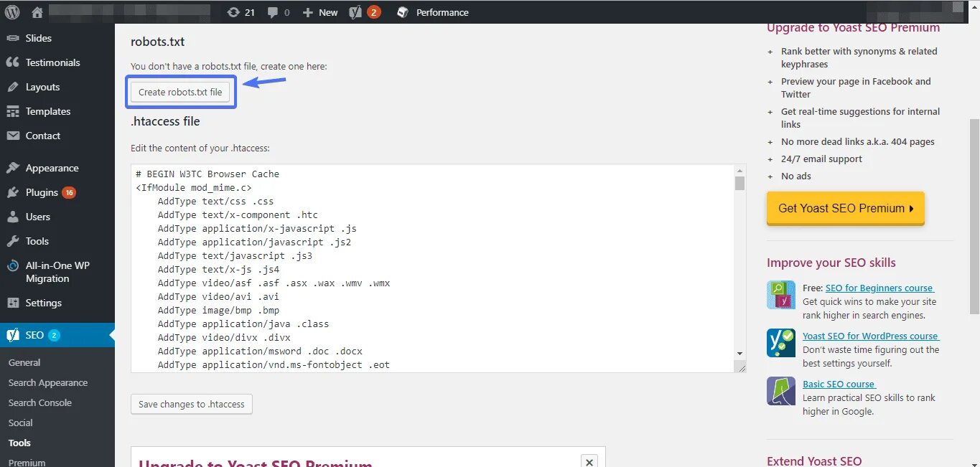Click the '# BEGIN W3TC Browser Cache' line
Image resolution: width=980 pixels, height=467 pixels.
tap(207, 174)
